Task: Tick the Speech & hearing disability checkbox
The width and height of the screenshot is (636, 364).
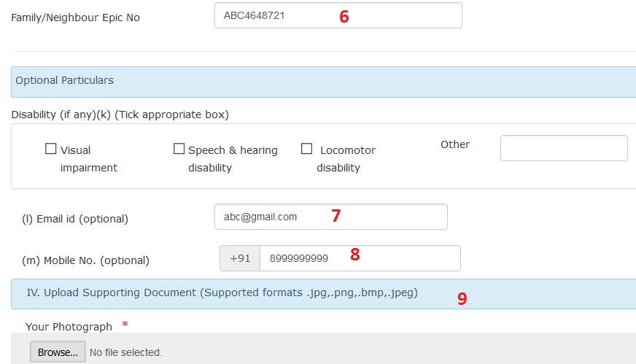Action: [x=179, y=149]
